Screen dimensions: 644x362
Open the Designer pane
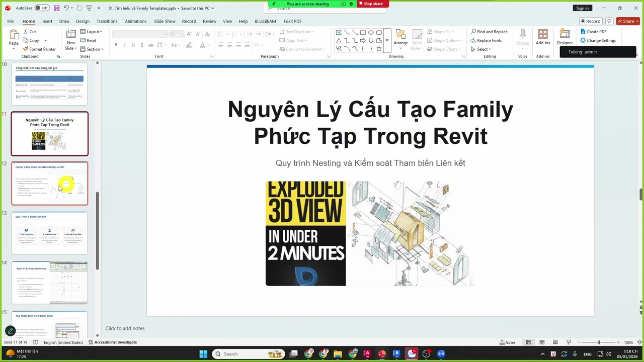[x=565, y=37]
